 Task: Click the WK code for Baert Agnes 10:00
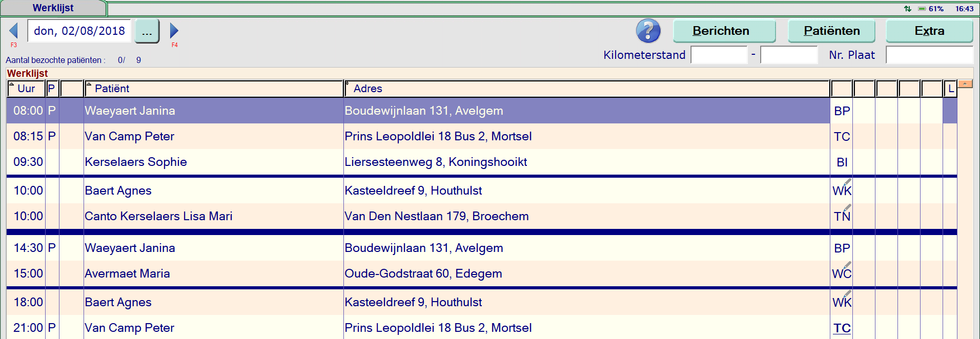click(x=842, y=190)
